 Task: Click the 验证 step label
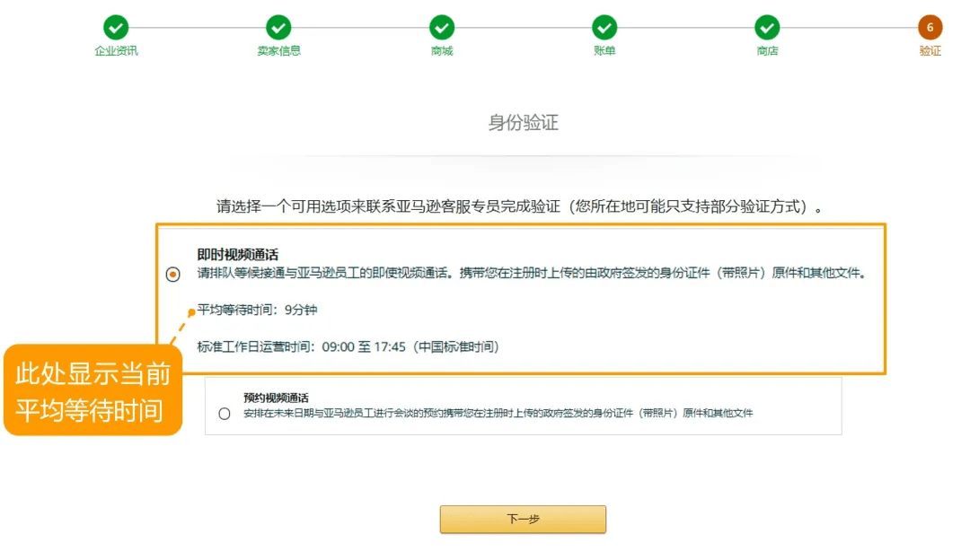click(x=930, y=51)
